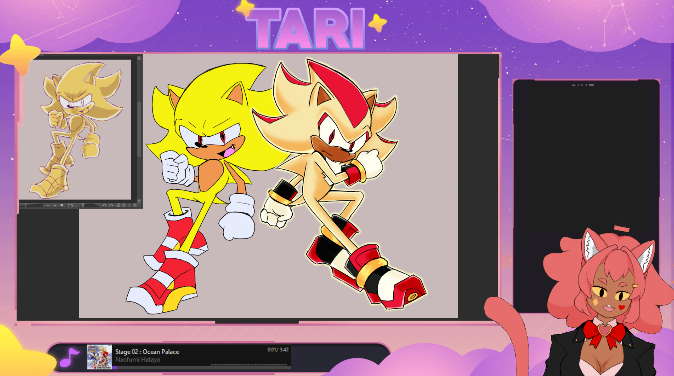The width and height of the screenshot is (674, 376).
Task: Click the song elapsed time readout
Action: click(x=278, y=350)
